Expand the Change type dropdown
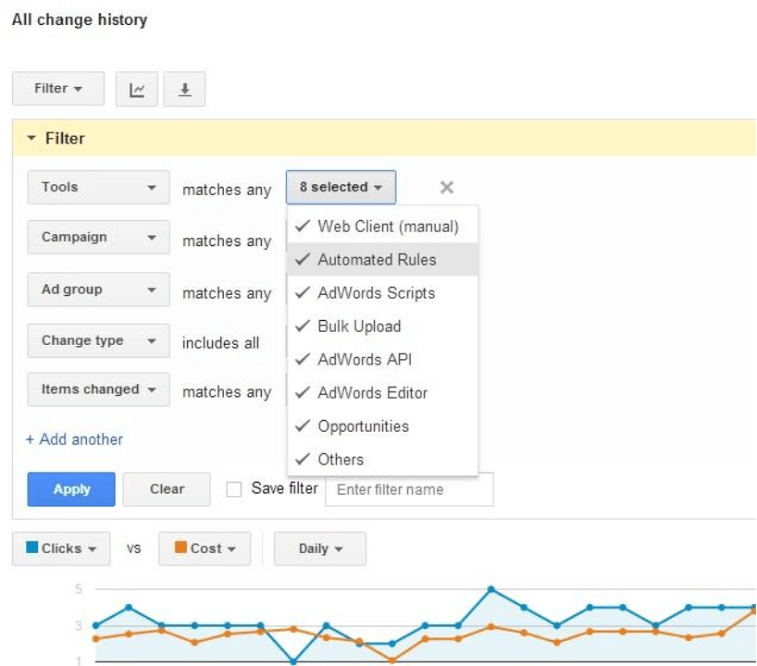The image size is (757, 666). click(98, 341)
